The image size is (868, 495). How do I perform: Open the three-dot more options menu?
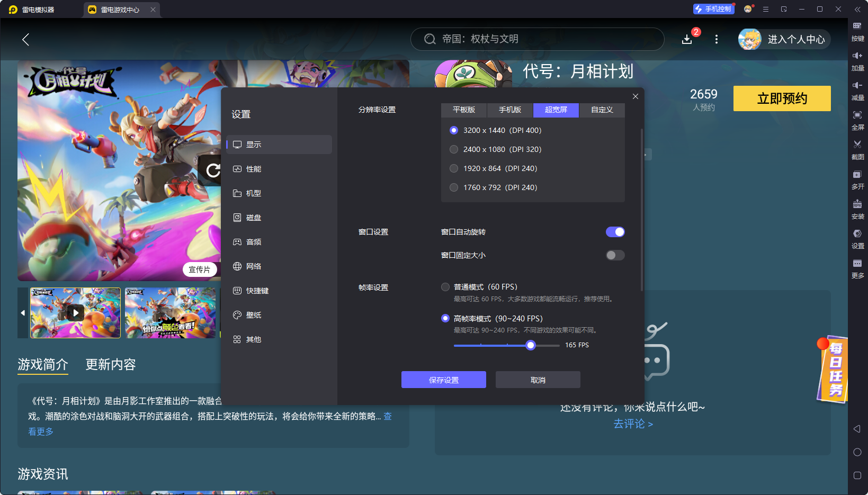716,39
